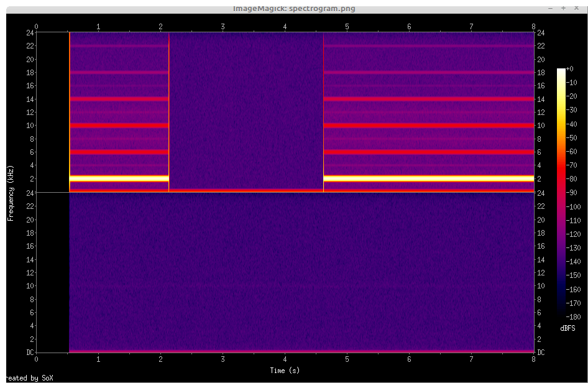Minimize the ImageMagick window
The image size is (588, 383).
[x=551, y=8]
